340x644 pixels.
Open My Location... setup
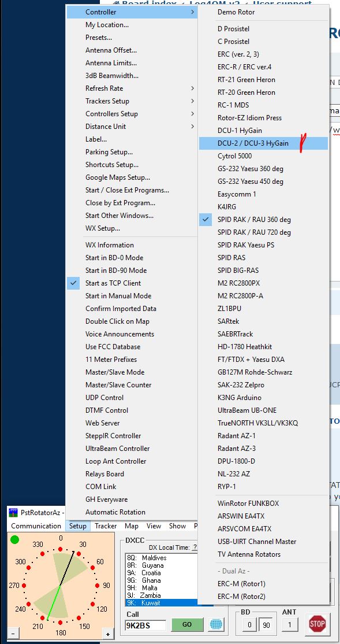[132, 25]
